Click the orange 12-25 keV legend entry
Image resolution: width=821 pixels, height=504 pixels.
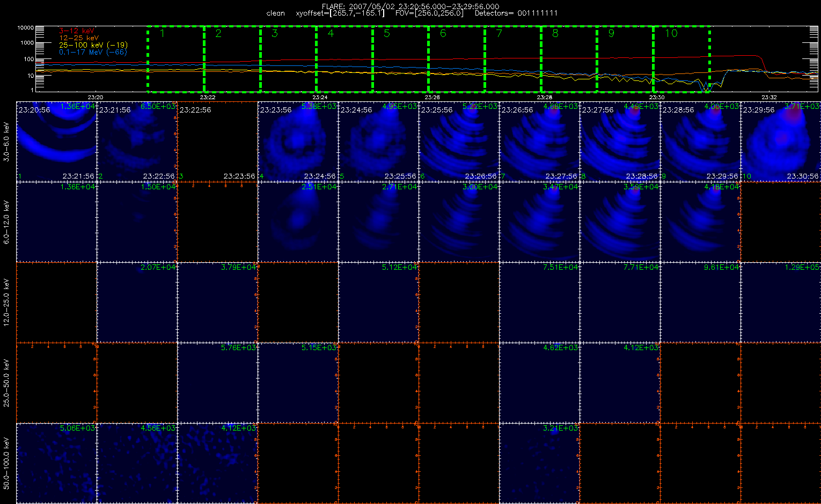click(x=78, y=38)
